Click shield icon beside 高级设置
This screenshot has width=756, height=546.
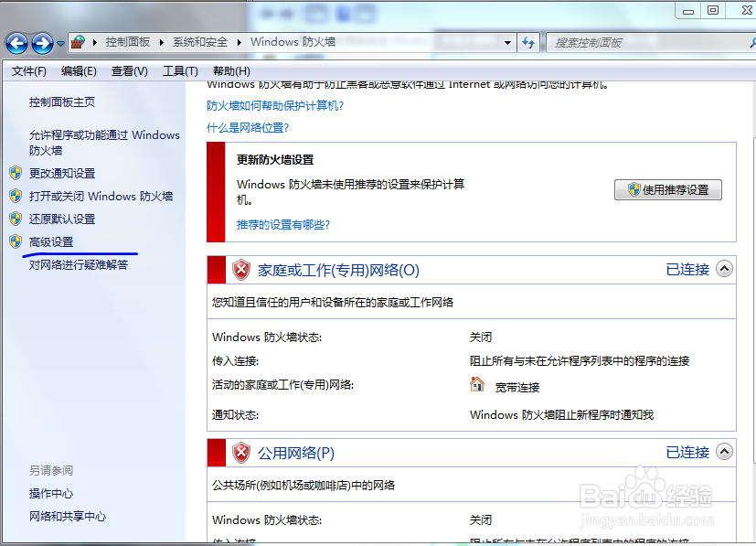coord(16,241)
